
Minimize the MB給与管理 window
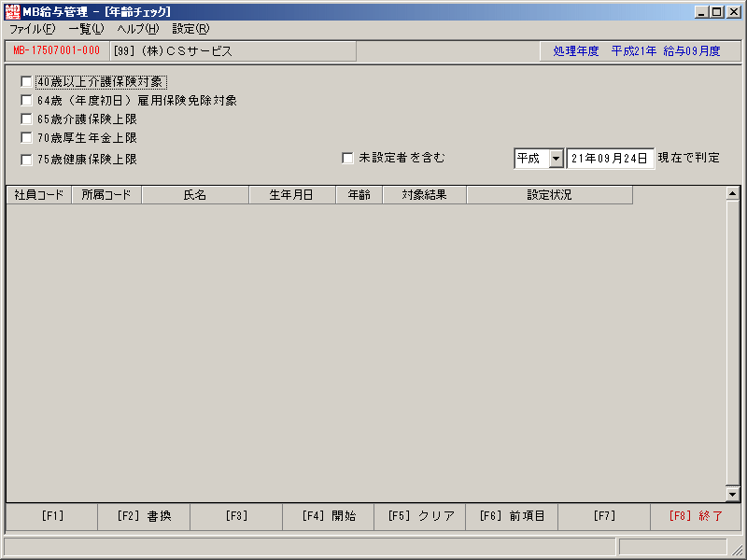(x=701, y=12)
